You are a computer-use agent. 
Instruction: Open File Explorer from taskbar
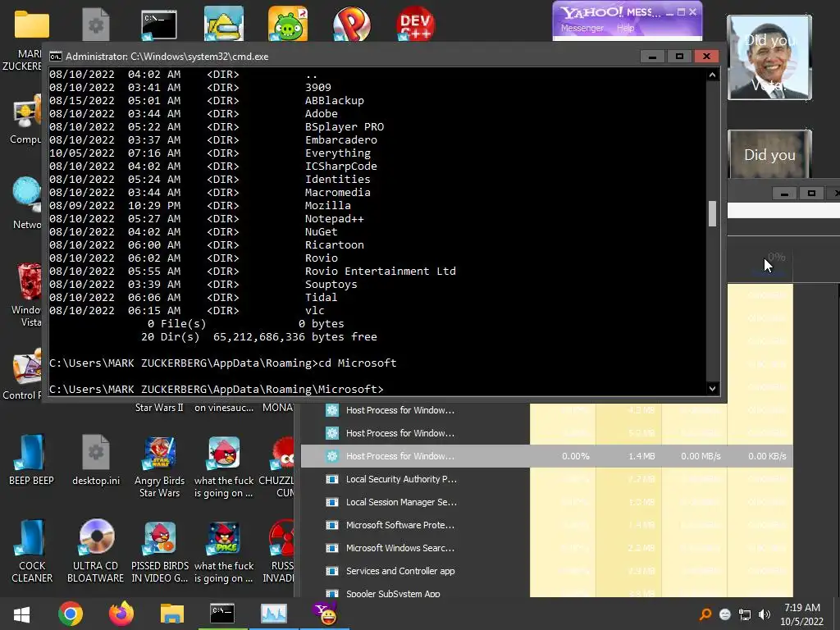coord(171,614)
